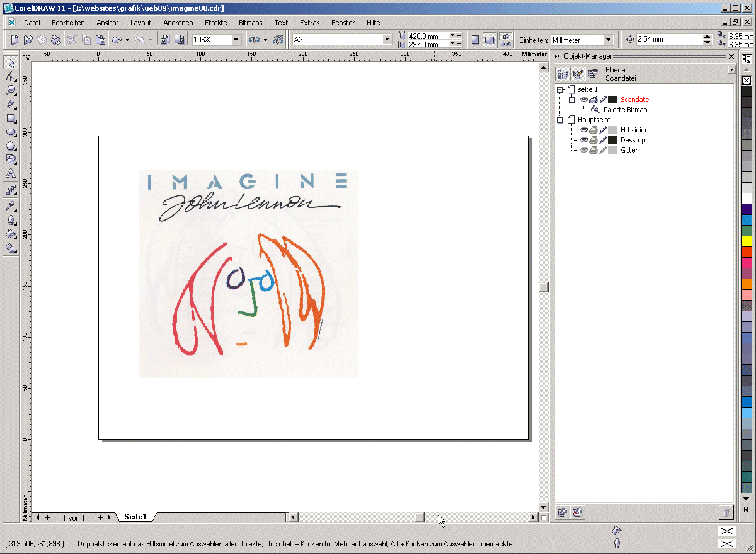Toggle Show Object Properties in Objekt-Manager
Image resolution: width=756 pixels, height=554 pixels.
[563, 74]
